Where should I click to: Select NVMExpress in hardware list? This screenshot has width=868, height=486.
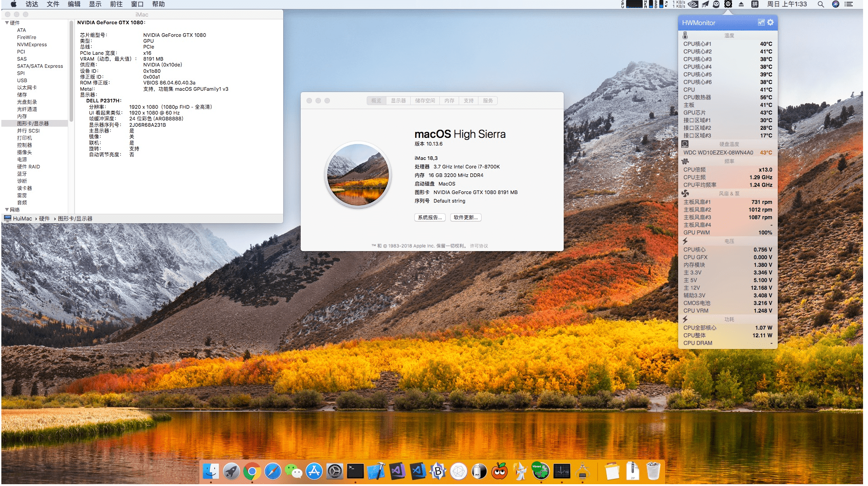[32, 44]
